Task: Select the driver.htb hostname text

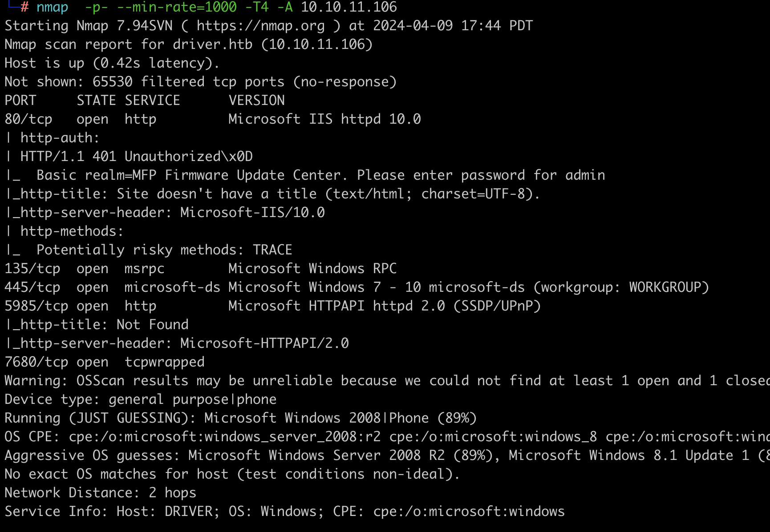Action: click(x=212, y=44)
